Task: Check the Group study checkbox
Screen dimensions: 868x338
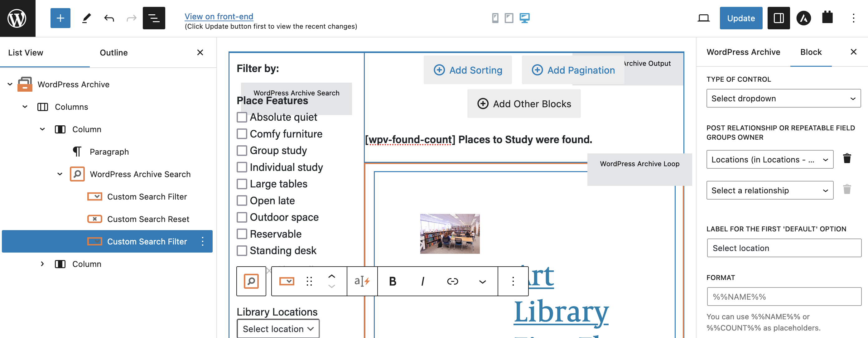Action: coord(242,151)
